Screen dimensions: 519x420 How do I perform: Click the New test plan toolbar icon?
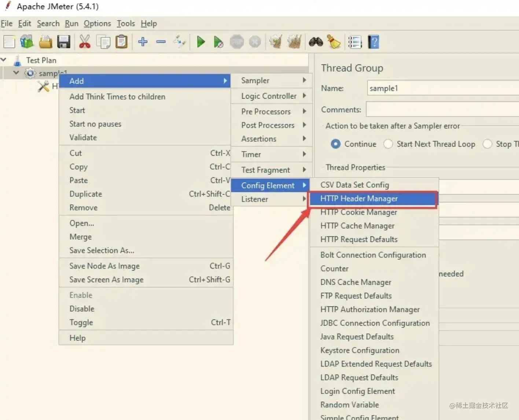[9, 42]
